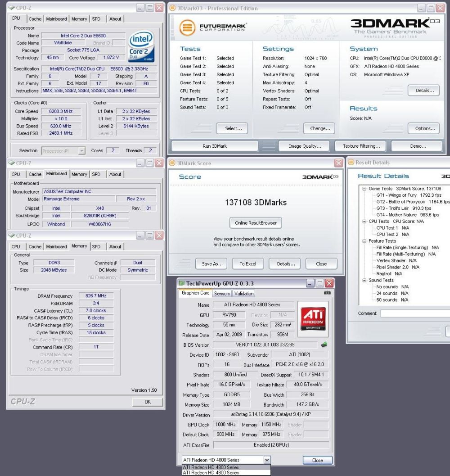The height and width of the screenshot is (476, 450).
Task: Open Online ResultBrowser
Action: [x=256, y=223]
